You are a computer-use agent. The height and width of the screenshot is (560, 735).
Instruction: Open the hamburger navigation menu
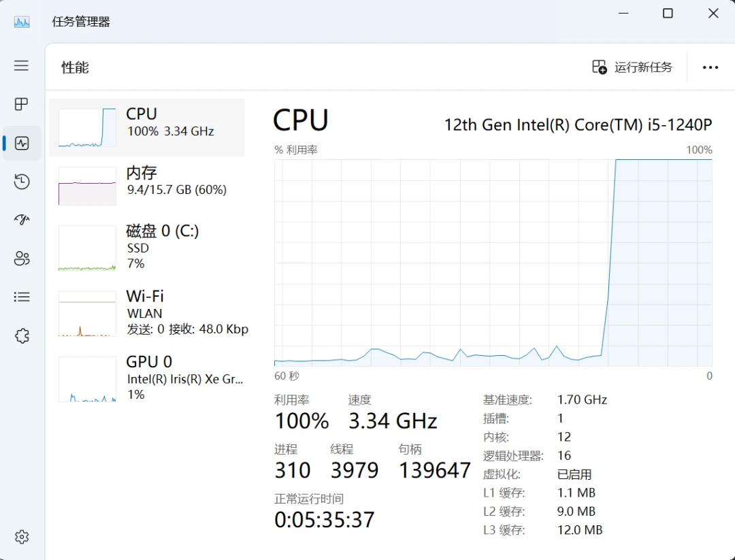pyautogui.click(x=21, y=65)
